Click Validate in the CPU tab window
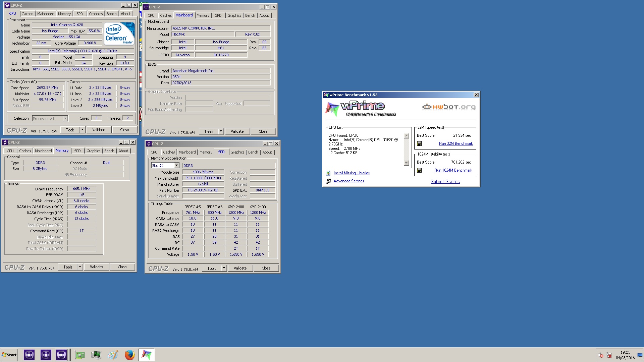 99,130
